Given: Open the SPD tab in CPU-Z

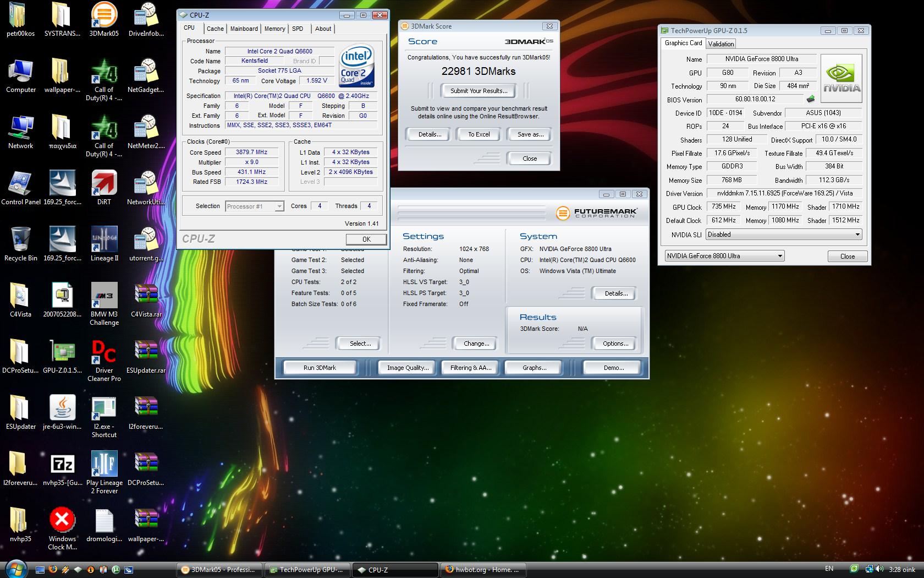Looking at the screenshot, I should point(298,29).
